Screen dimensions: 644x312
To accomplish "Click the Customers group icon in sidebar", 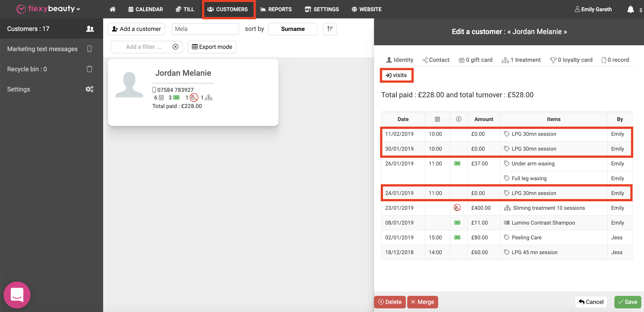I will pos(90,29).
